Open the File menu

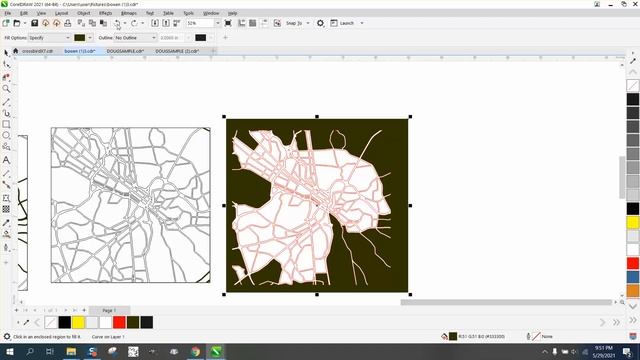click(8, 13)
